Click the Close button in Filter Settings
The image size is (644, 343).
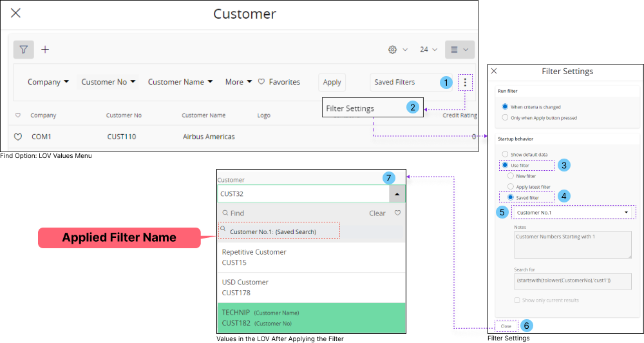(506, 326)
